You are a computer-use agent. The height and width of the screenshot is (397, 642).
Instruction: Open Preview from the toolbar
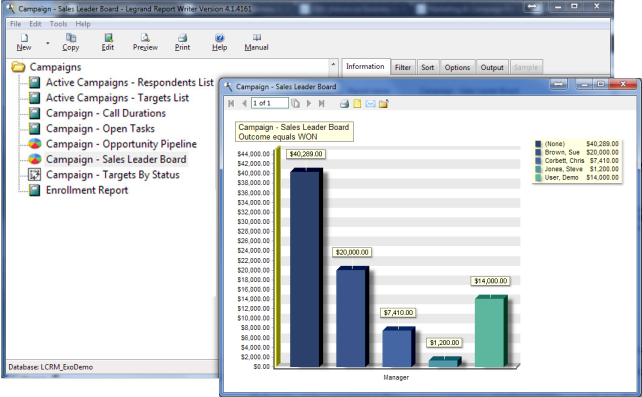coord(145,38)
